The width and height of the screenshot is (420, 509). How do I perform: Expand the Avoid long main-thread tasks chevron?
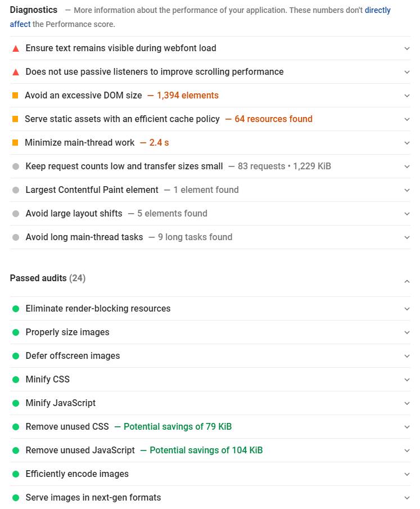[407, 237]
